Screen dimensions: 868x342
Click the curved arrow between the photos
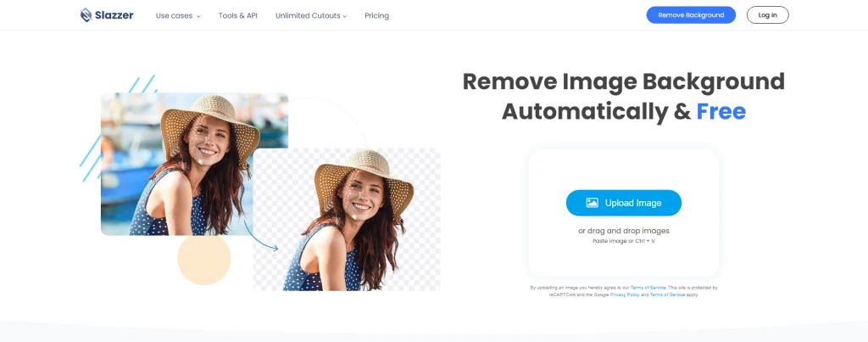point(260,236)
